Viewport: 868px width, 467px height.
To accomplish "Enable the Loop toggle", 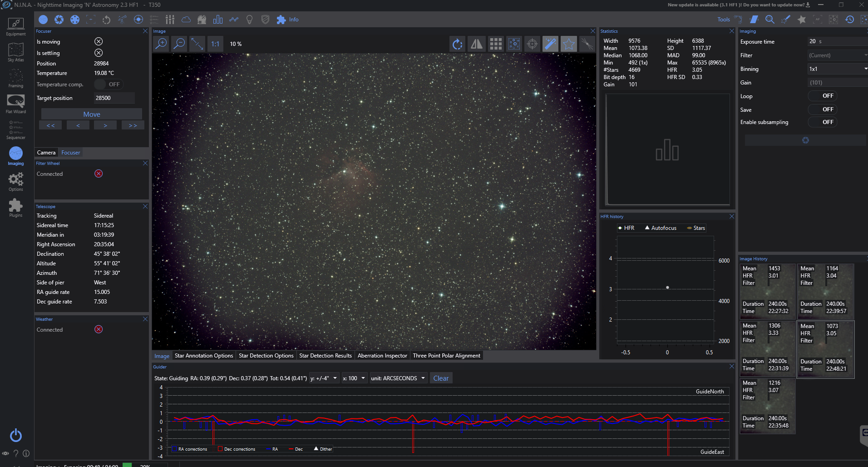I will pyautogui.click(x=823, y=96).
